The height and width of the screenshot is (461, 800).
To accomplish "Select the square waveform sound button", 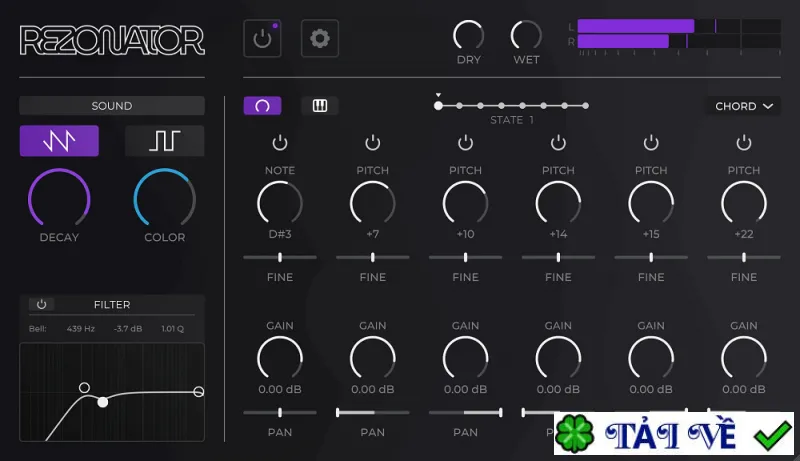I will pyautogui.click(x=164, y=141).
